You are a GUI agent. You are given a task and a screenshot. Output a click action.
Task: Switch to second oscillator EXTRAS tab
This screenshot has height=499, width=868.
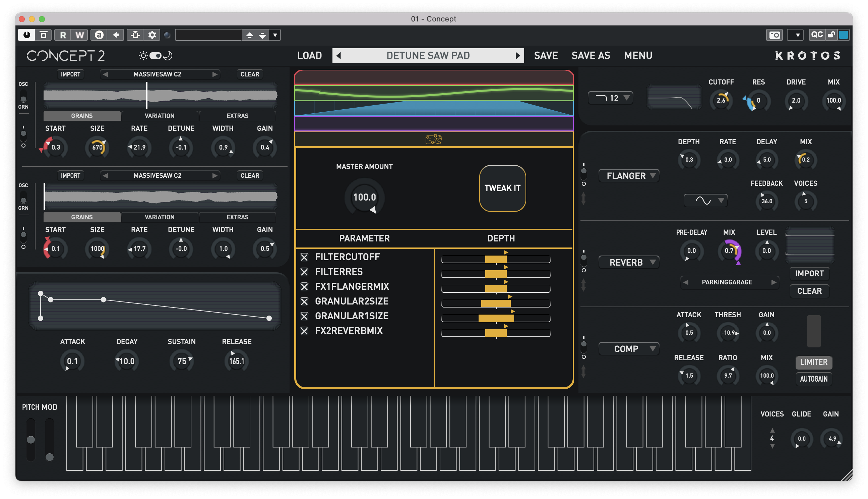click(237, 217)
